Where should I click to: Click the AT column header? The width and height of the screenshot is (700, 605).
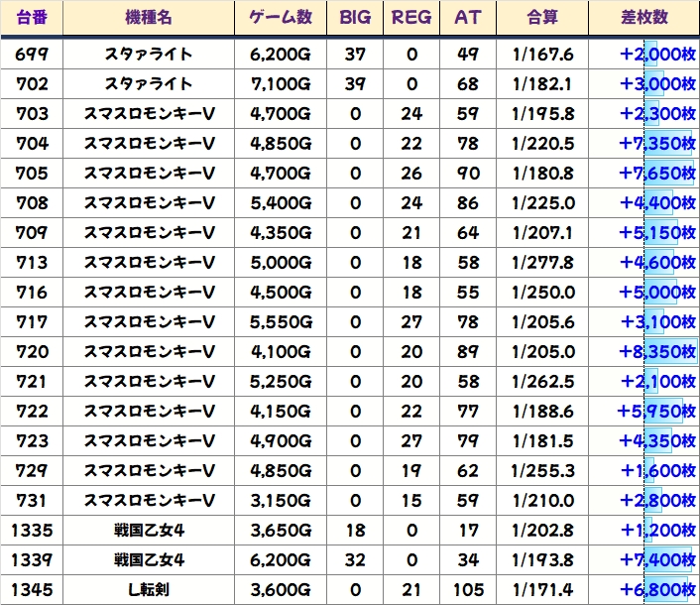(x=467, y=18)
